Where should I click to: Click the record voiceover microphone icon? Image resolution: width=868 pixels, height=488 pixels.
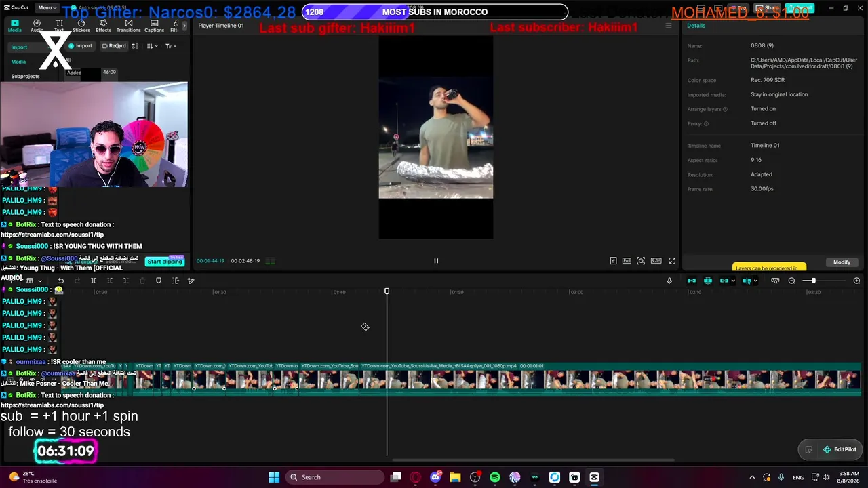[x=669, y=281]
